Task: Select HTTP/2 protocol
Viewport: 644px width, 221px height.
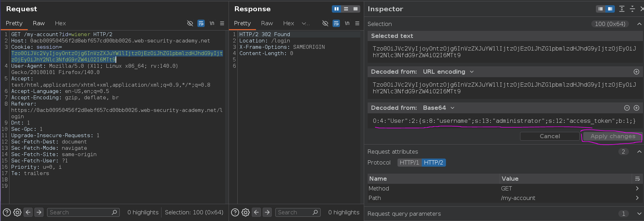Action: pyautogui.click(x=433, y=162)
